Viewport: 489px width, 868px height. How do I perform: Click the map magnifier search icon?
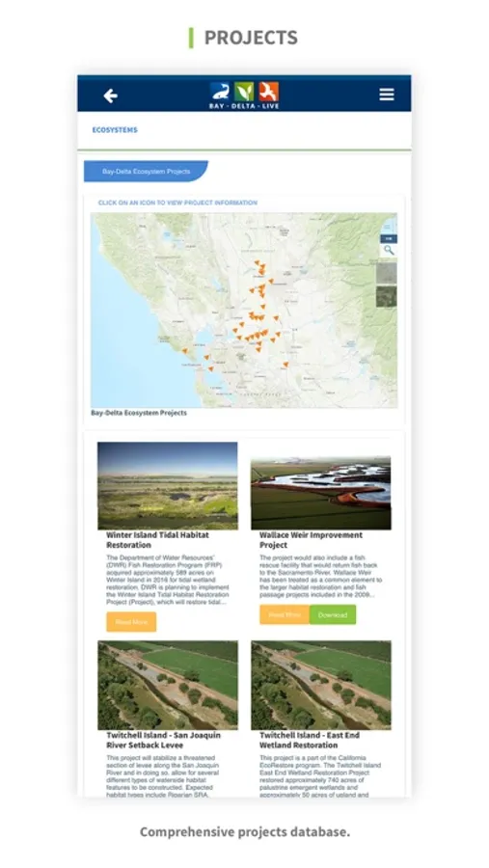(389, 250)
